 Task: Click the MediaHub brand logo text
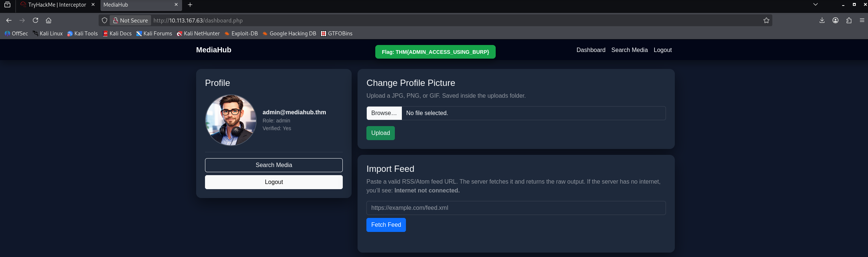213,50
